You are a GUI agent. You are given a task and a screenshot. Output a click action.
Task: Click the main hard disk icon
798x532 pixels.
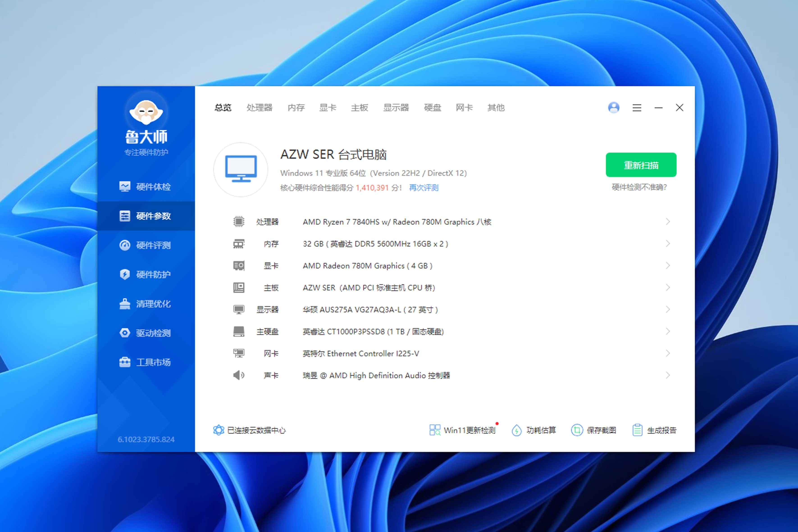pos(239,332)
